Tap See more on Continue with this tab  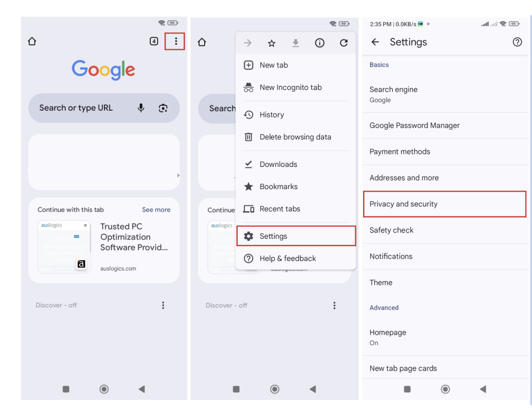point(156,210)
